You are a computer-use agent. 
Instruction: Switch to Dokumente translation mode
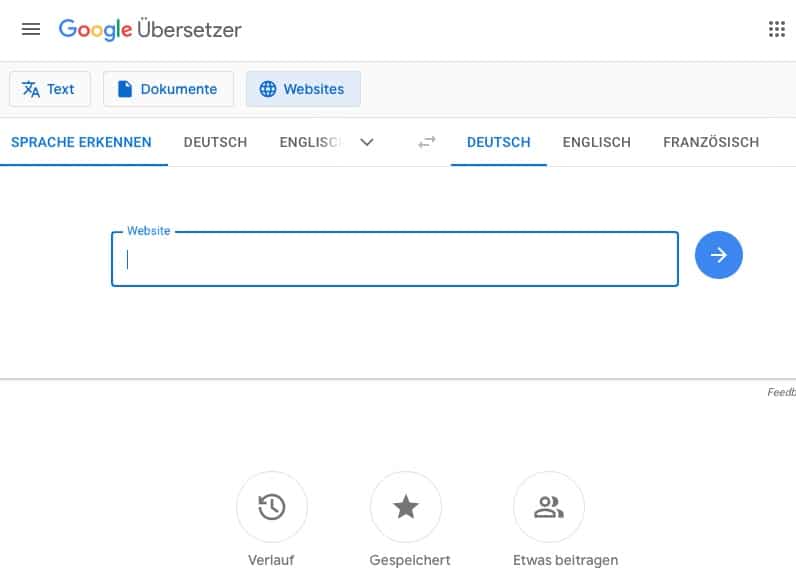(168, 89)
